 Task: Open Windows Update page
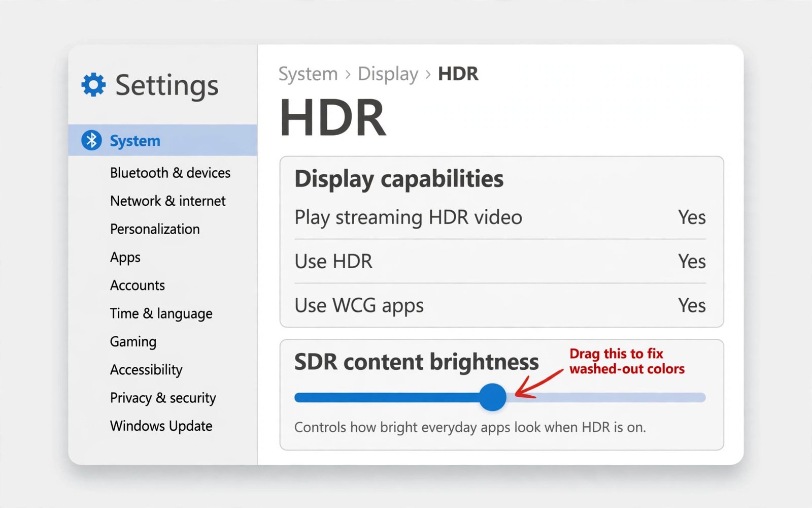[161, 426]
